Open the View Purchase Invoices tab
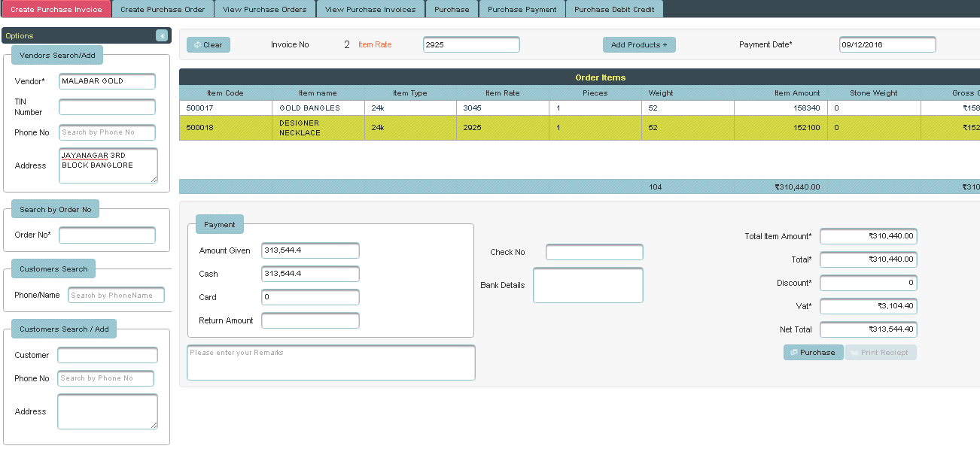Viewport: 980px width, 455px height. click(x=370, y=9)
